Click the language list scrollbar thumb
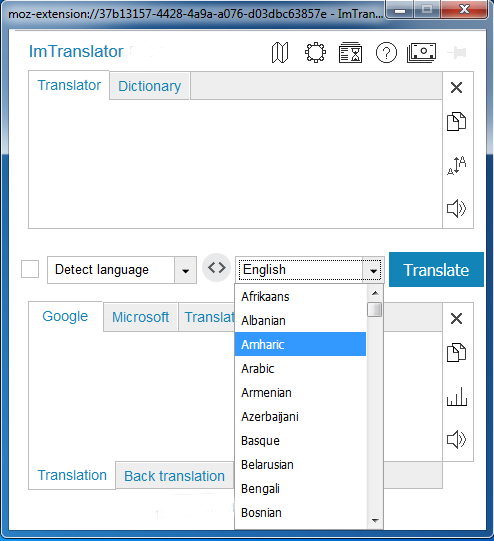This screenshot has height=541, width=494. [375, 309]
